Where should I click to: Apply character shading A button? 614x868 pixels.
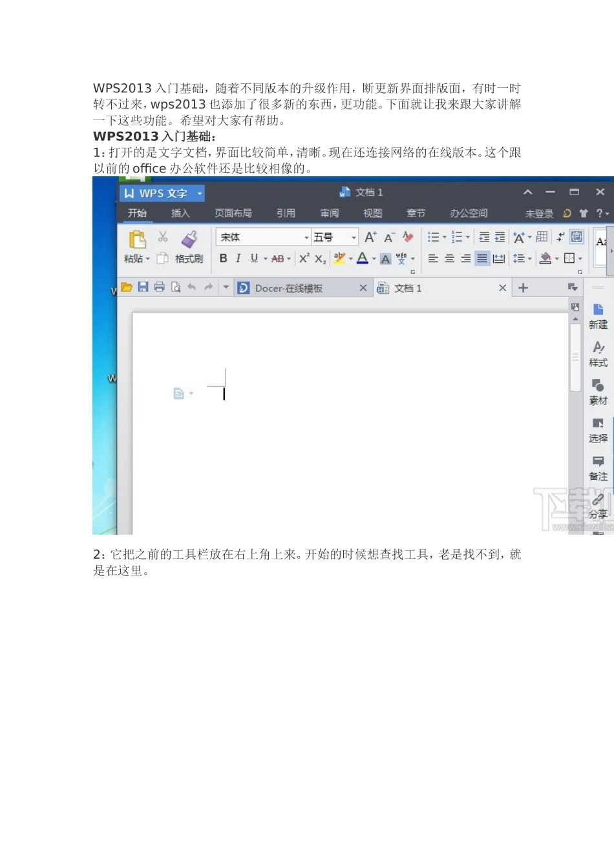[x=386, y=259]
